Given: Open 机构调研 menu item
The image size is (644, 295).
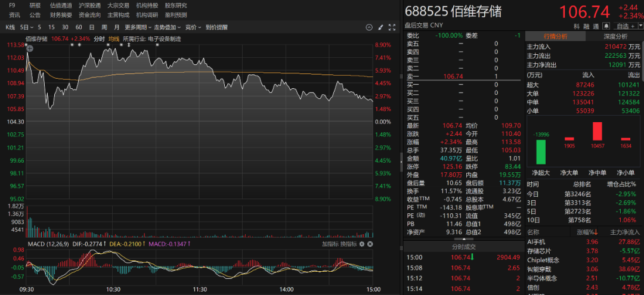Looking at the screenshot, I should tap(147, 15).
